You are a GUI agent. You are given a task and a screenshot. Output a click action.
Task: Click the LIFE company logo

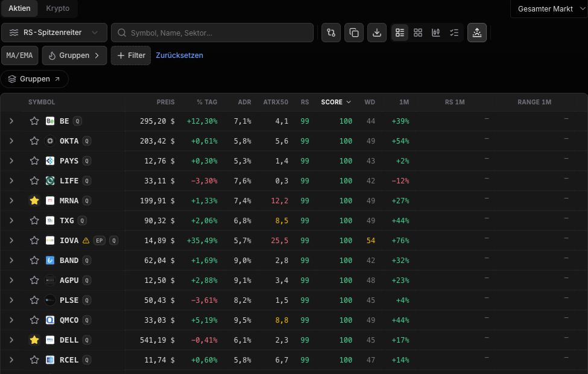[x=50, y=181]
